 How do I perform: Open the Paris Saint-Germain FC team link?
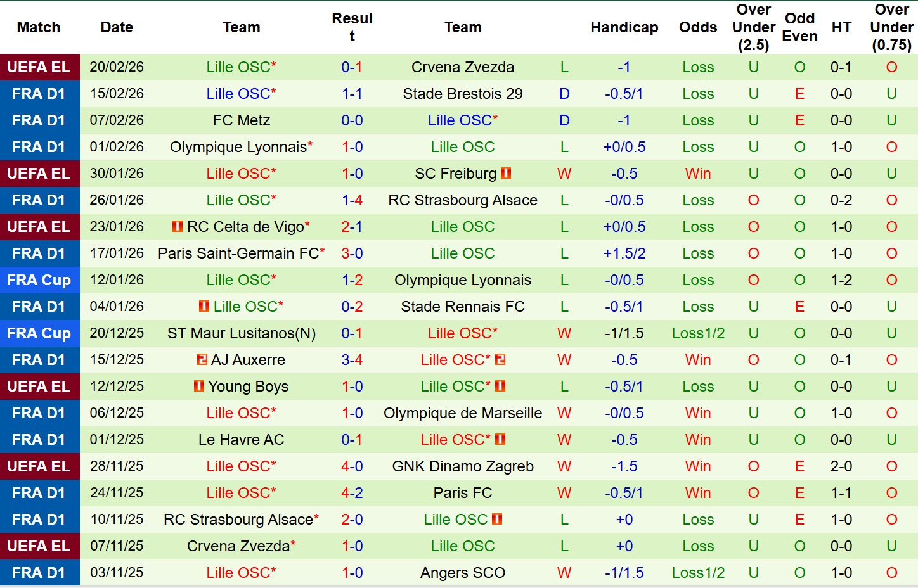pyautogui.click(x=238, y=253)
